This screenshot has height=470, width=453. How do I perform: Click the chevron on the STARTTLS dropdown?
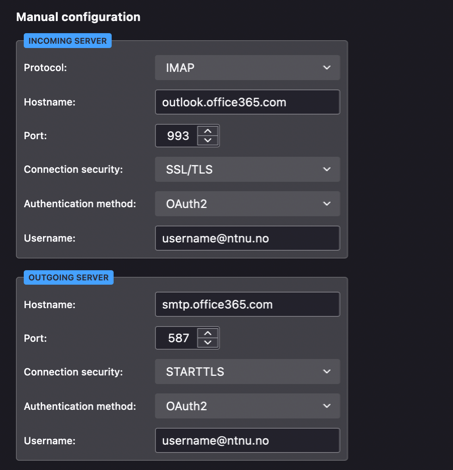coord(327,372)
